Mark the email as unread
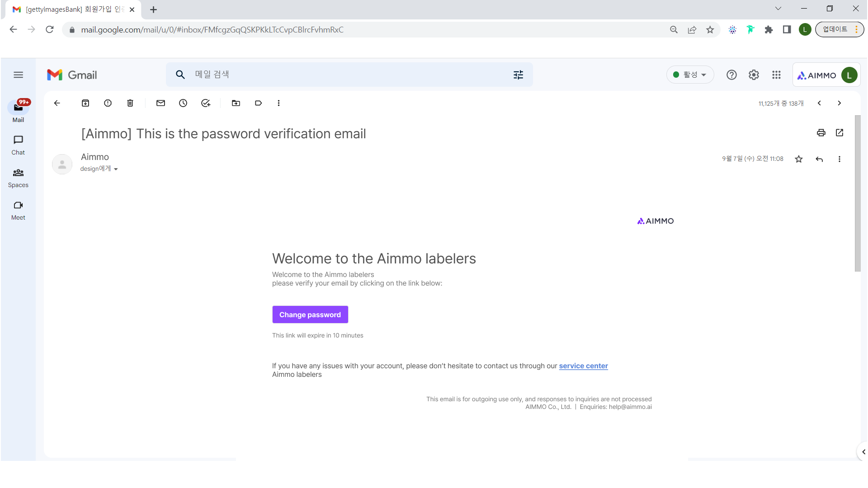 (160, 103)
